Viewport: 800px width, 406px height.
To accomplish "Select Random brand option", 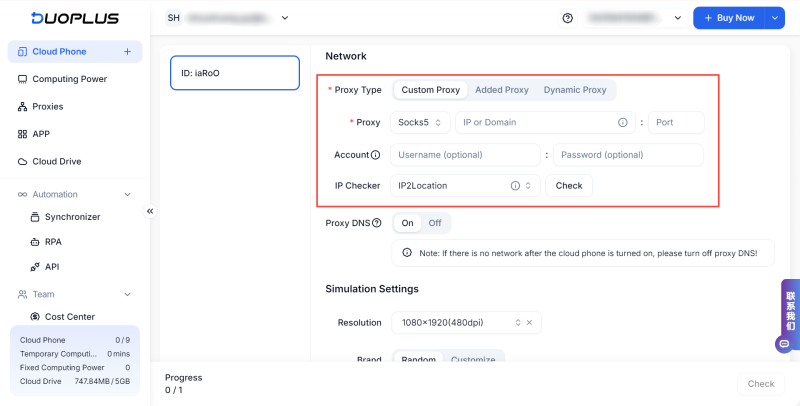I will tap(418, 359).
